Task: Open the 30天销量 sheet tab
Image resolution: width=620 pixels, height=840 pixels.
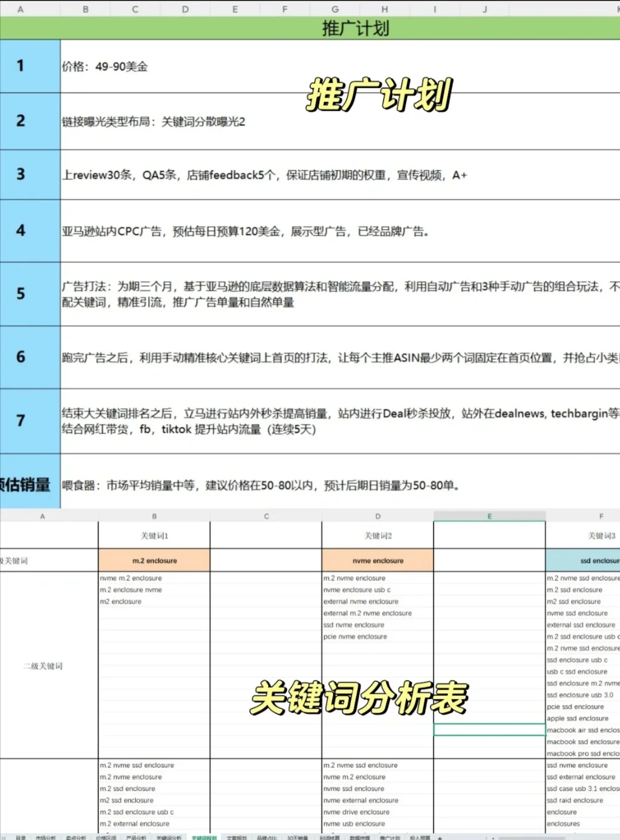Action: point(297,838)
